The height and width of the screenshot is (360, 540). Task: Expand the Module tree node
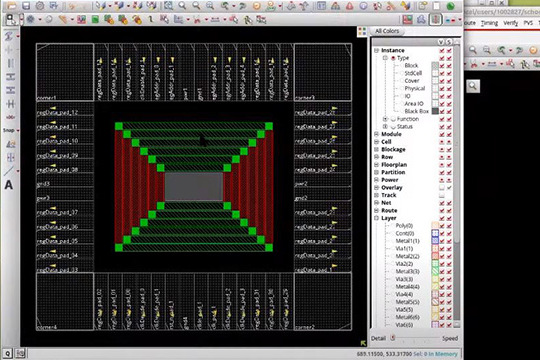[377, 134]
